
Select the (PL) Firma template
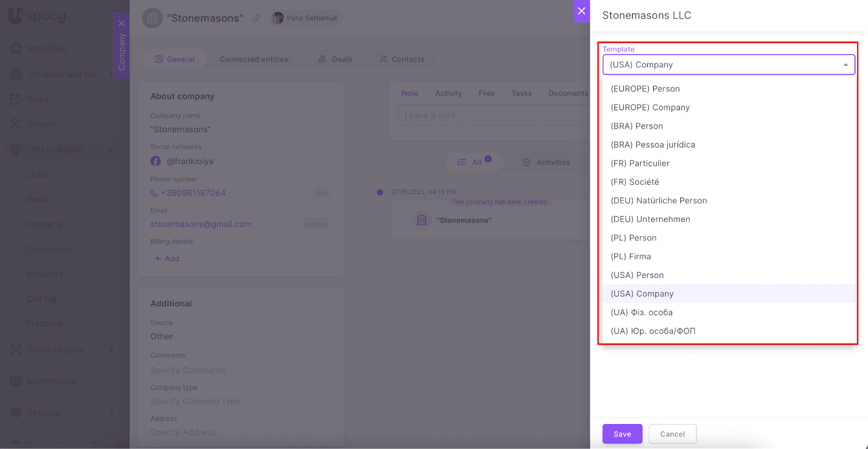(x=630, y=256)
